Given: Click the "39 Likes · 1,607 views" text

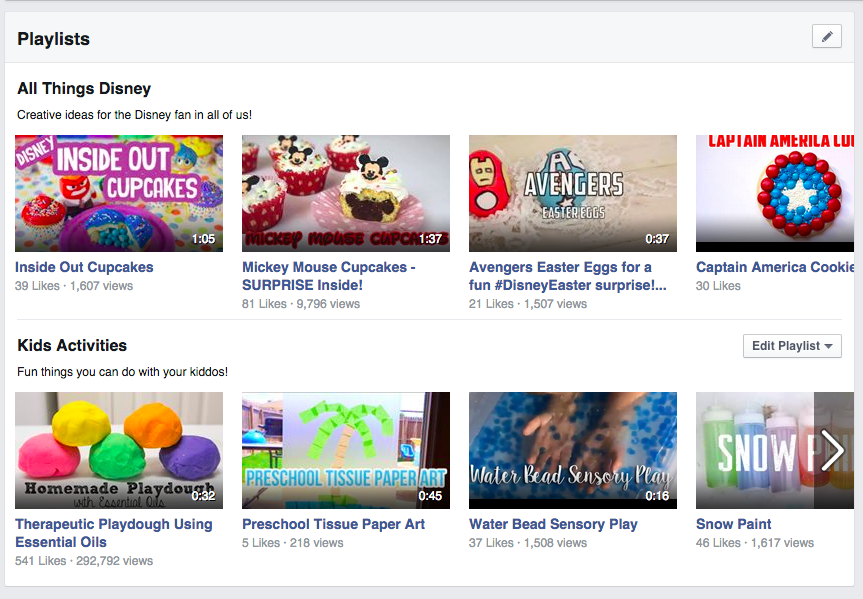Looking at the screenshot, I should (74, 286).
